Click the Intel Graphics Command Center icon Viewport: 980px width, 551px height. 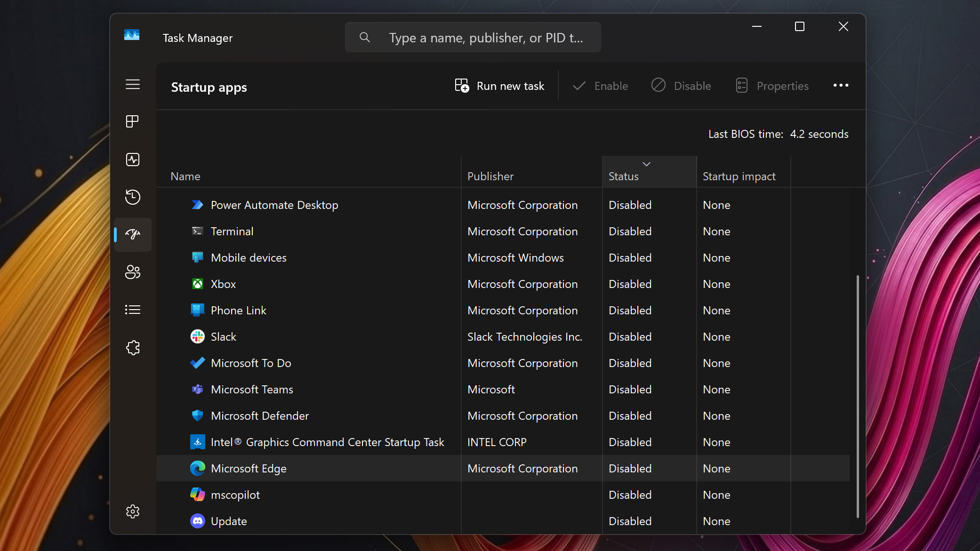click(198, 442)
